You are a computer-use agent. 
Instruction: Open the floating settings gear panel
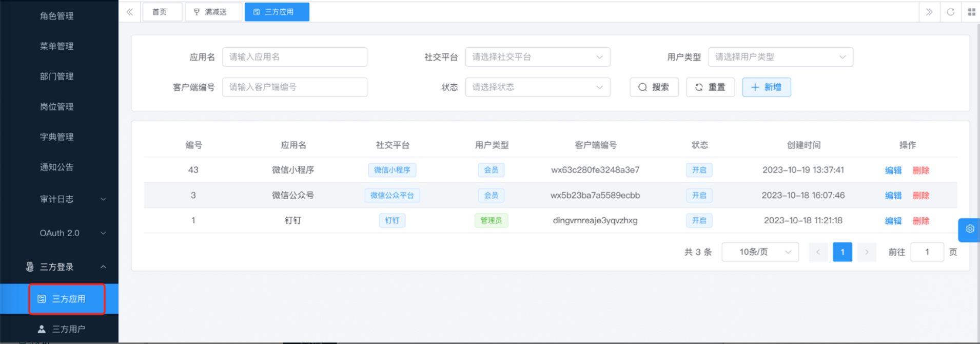coord(969,229)
